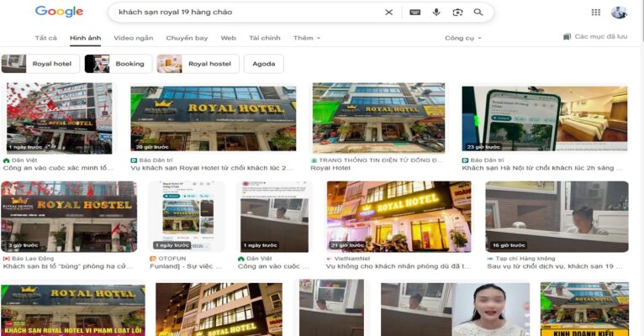The height and width of the screenshot is (336, 644).
Task: Open Dân Việt hotel image with red flags
Action: point(59,118)
